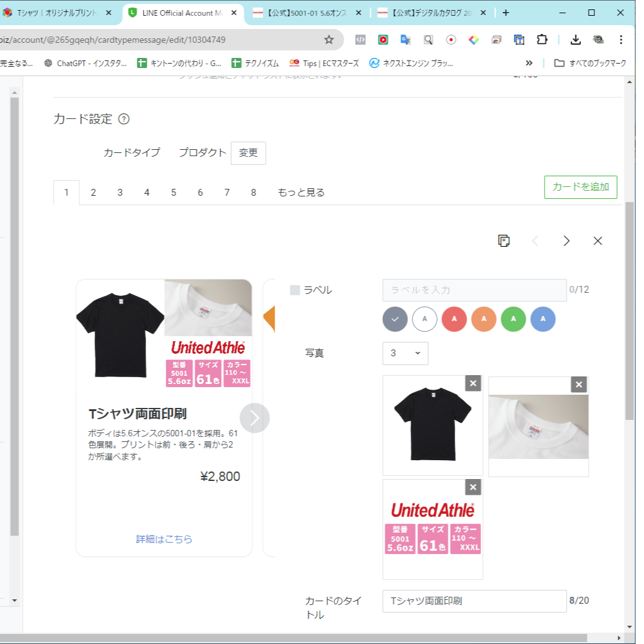Switch to card tab 2
Image resolution: width=644 pixels, height=644 pixels.
pyautogui.click(x=93, y=192)
